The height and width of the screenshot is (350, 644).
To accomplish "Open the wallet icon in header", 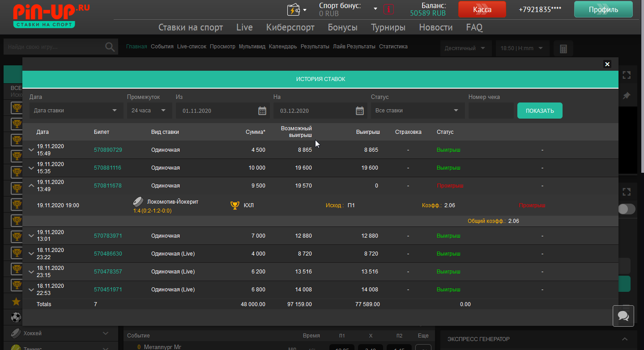I will (x=294, y=9).
